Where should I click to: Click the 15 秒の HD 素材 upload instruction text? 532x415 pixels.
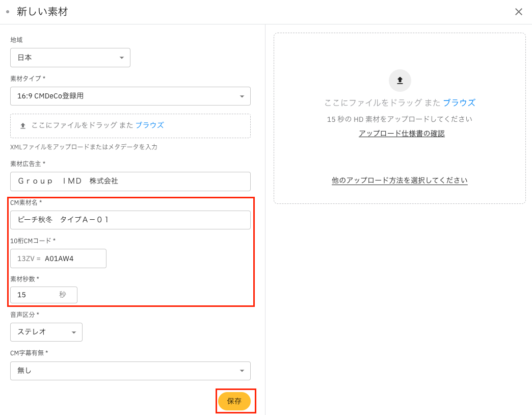400,119
